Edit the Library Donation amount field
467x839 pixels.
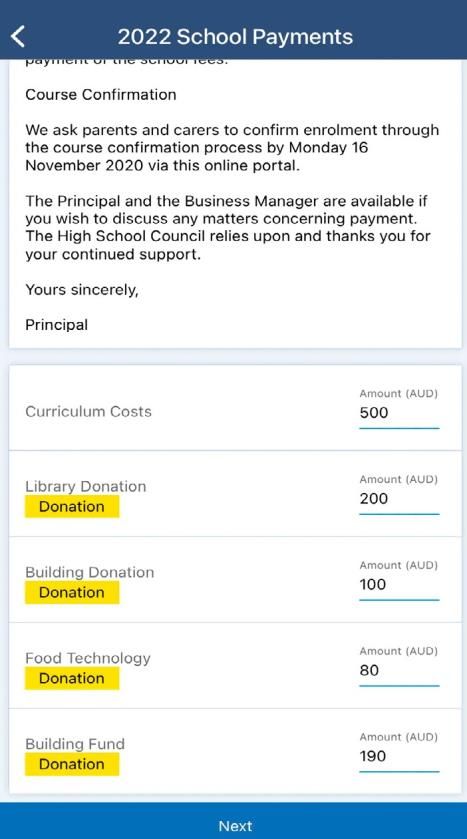click(x=399, y=499)
